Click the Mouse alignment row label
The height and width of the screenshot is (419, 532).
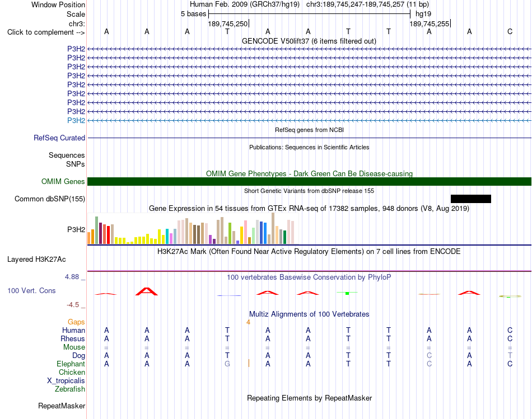pyautogui.click(x=74, y=347)
